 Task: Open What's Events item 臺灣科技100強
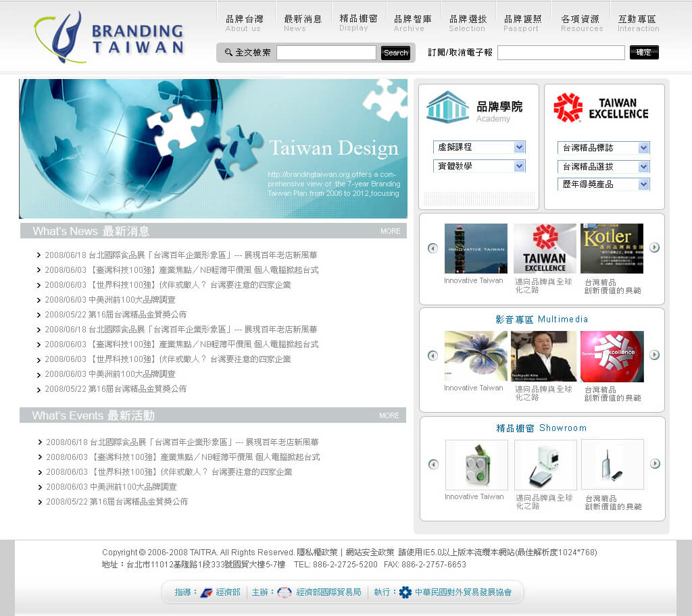[x=183, y=457]
